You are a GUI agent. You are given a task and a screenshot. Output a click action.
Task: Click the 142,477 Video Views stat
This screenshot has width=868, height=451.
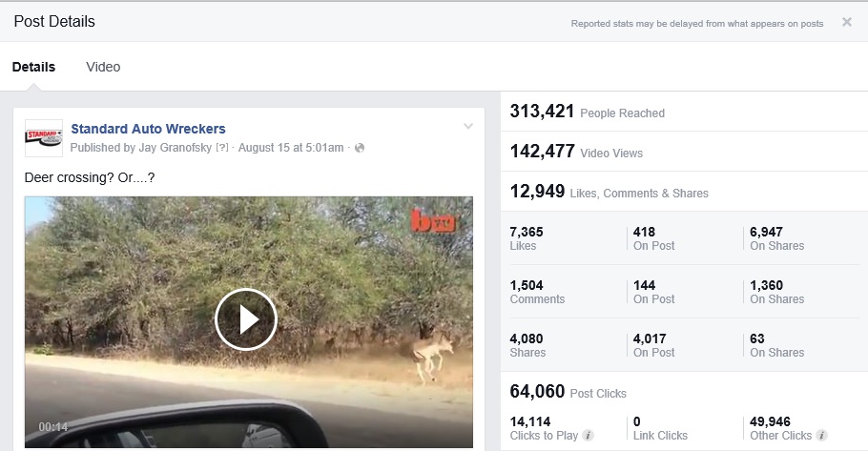576,152
